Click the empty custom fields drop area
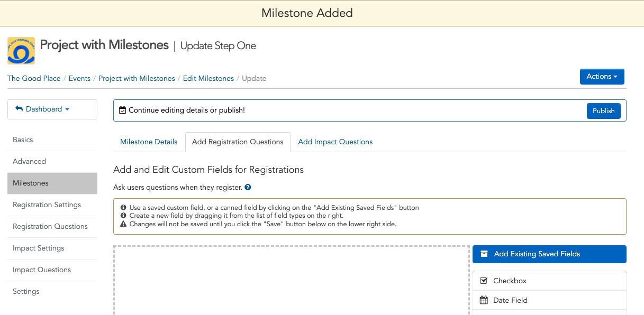644x315 pixels. pyautogui.click(x=292, y=280)
